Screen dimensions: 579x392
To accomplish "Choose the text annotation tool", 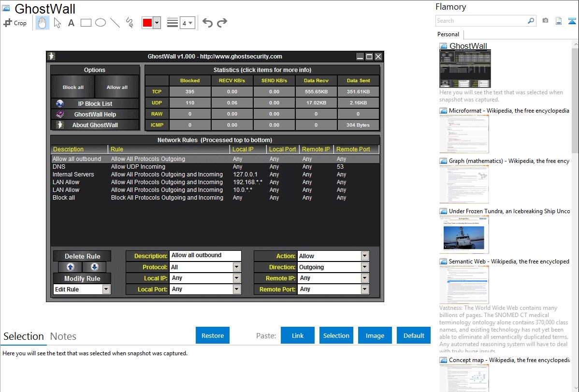I will (71, 23).
